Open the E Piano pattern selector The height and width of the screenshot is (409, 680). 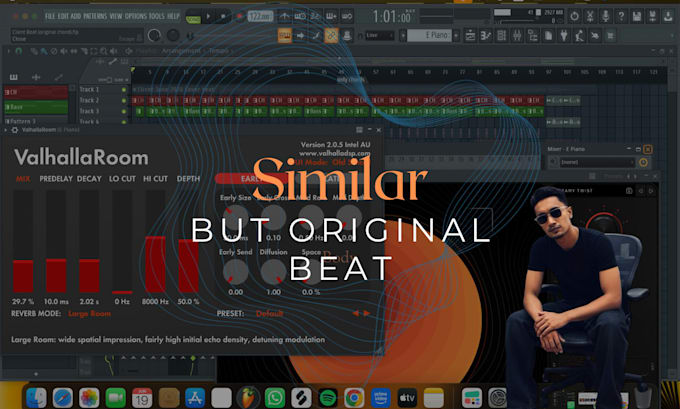429,36
